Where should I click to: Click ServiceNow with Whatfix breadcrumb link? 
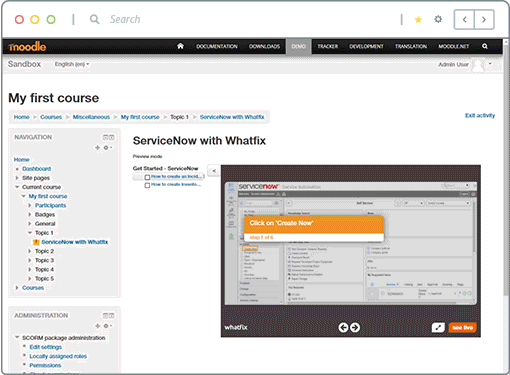[x=232, y=117]
